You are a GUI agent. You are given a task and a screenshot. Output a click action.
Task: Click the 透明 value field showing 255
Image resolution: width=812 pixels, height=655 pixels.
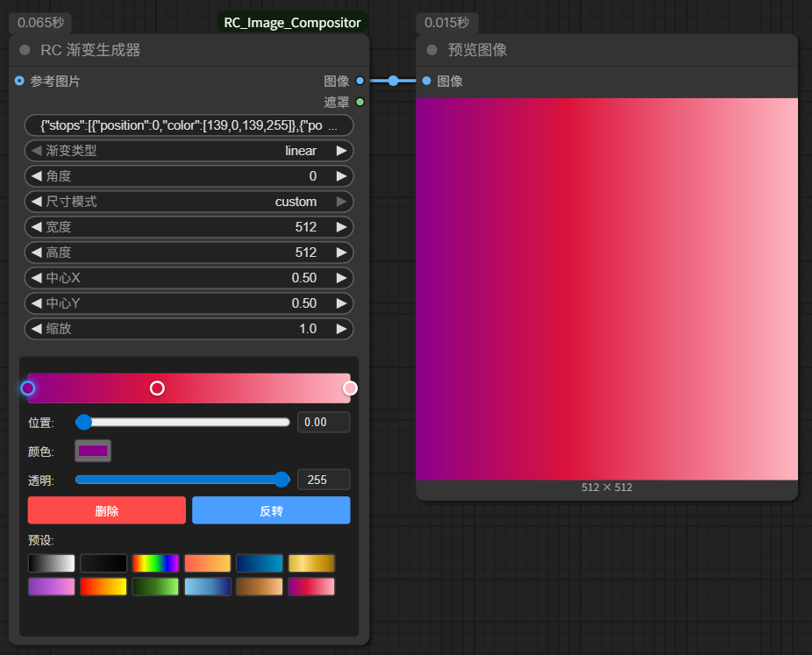(324, 480)
